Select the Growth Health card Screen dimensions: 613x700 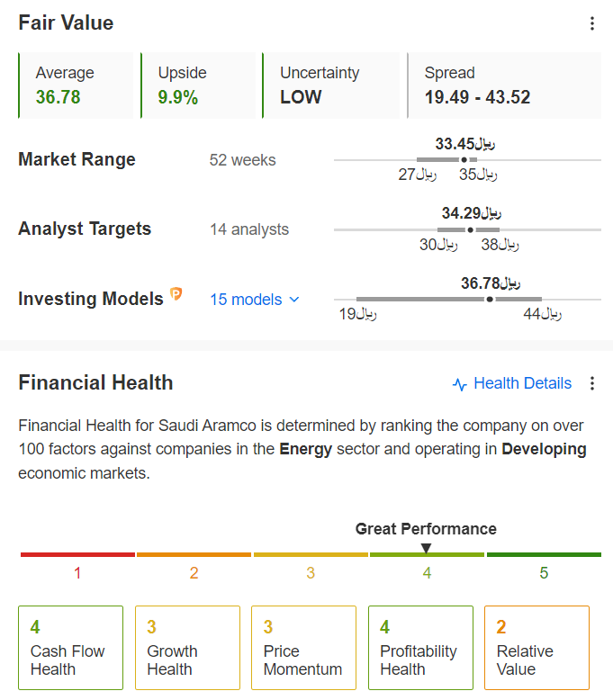click(x=187, y=647)
